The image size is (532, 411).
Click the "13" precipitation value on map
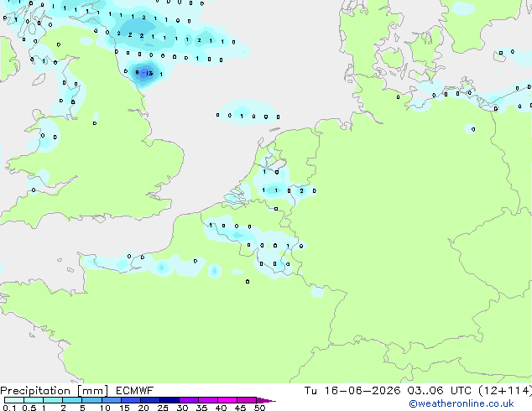[x=149, y=73]
